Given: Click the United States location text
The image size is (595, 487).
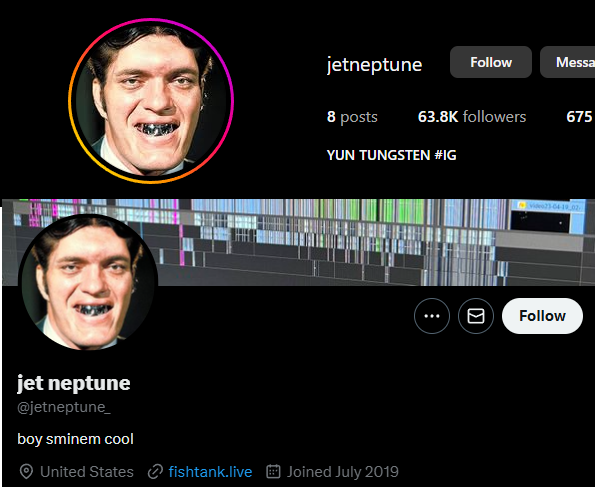Looking at the screenshot, I should pos(87,472).
